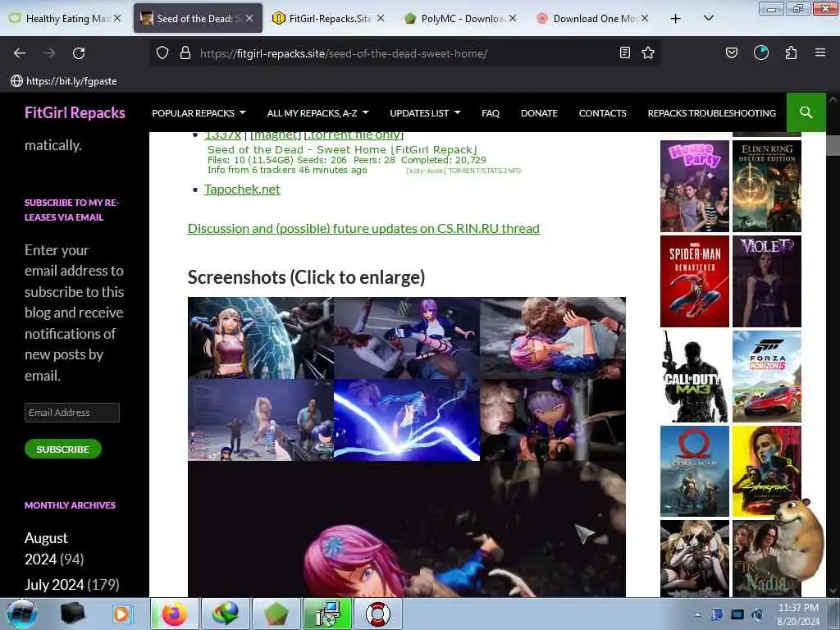Open a new tab with plus button

(x=676, y=19)
